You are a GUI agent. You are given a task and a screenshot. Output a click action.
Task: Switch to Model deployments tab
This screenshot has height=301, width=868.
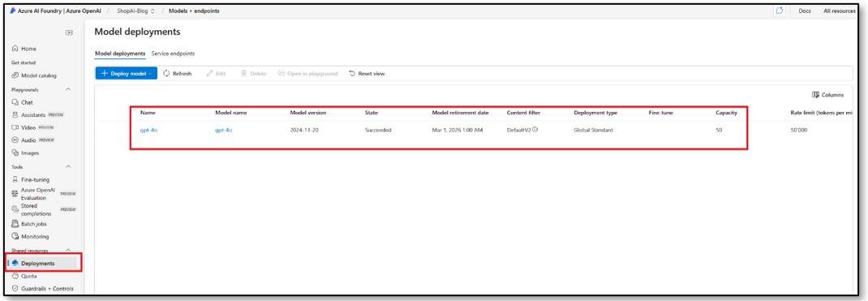pyautogui.click(x=120, y=54)
